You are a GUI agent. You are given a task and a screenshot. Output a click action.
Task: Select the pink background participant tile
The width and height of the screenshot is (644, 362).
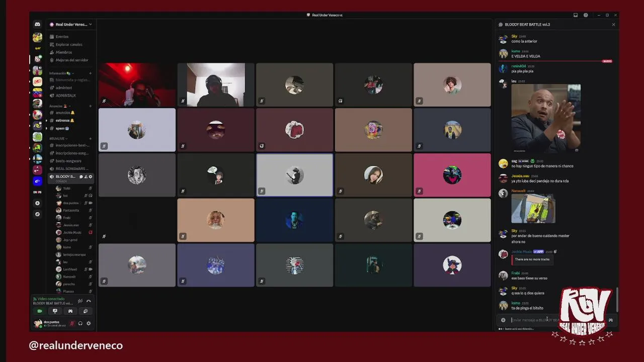pos(452,175)
